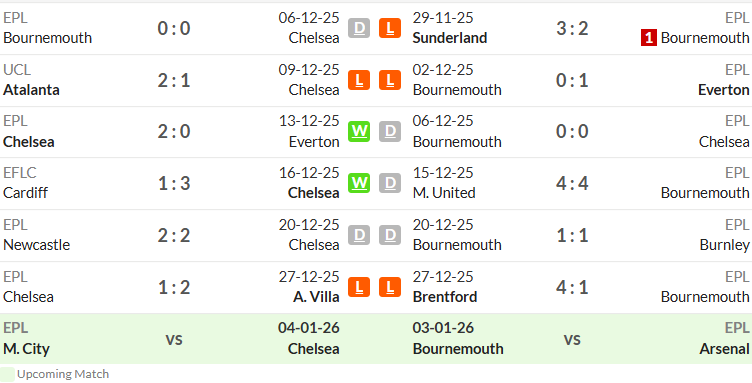This screenshot has width=752, height=383.
Task: Click Chelsea's green W badge for 13-12-25
Action: click(x=359, y=131)
